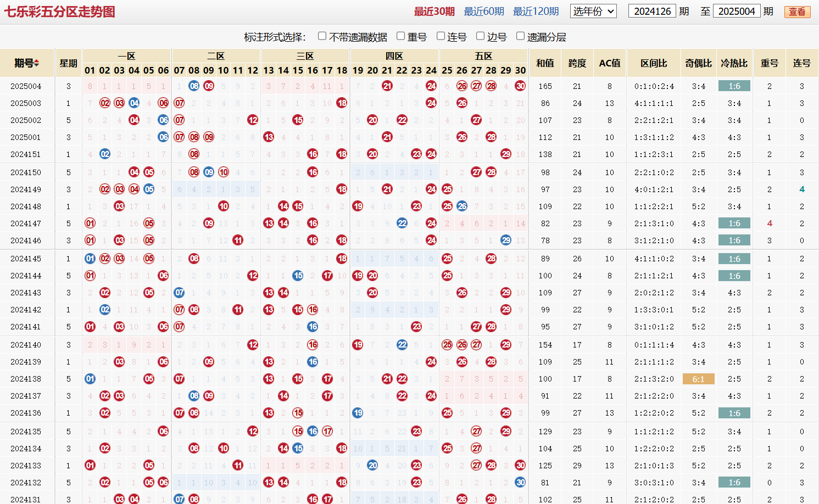Select row 2025001 period cell
The width and height of the screenshot is (819, 504).
coord(26,137)
